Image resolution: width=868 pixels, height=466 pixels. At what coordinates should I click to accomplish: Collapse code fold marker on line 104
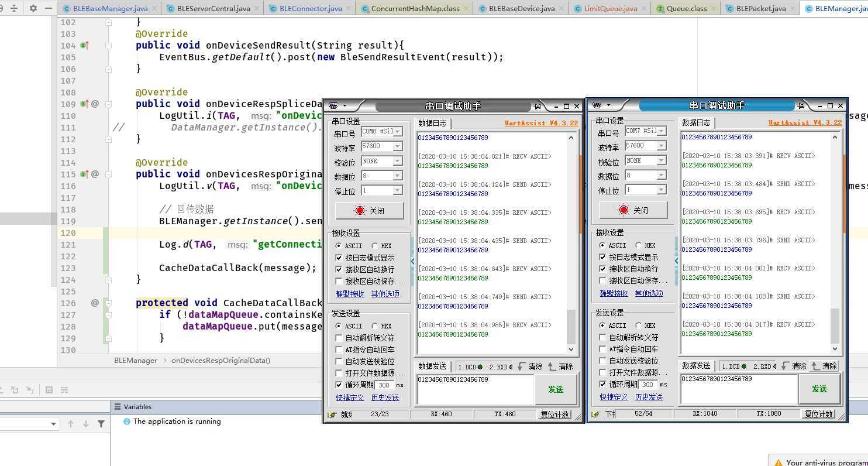coord(108,45)
